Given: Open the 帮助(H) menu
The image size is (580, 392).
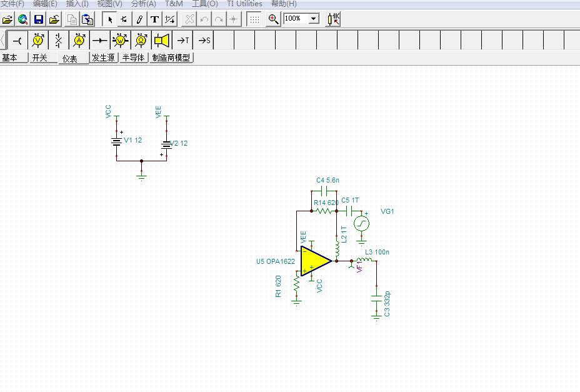Looking at the screenshot, I should [284, 4].
